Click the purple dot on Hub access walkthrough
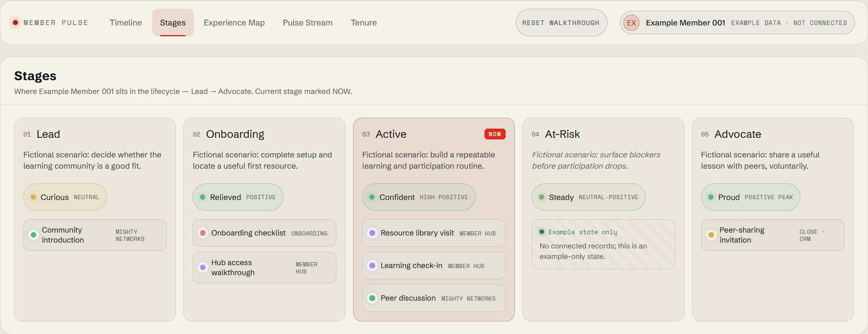The image size is (868, 334). [x=203, y=268]
